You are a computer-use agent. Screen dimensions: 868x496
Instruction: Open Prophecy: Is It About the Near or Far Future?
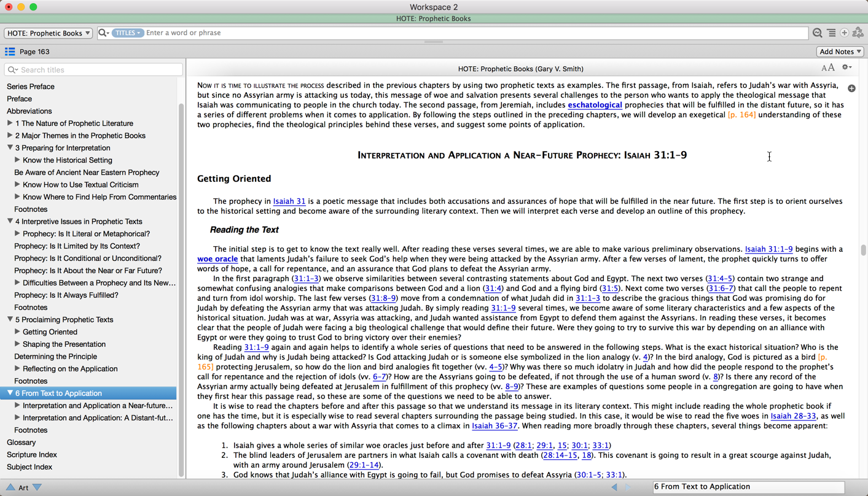[x=88, y=271]
